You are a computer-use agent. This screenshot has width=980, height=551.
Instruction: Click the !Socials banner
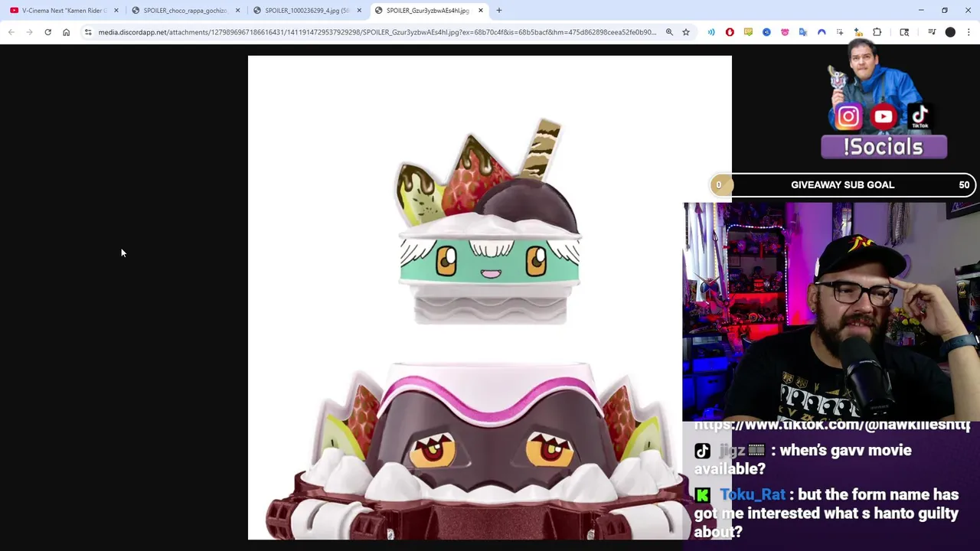[884, 147]
